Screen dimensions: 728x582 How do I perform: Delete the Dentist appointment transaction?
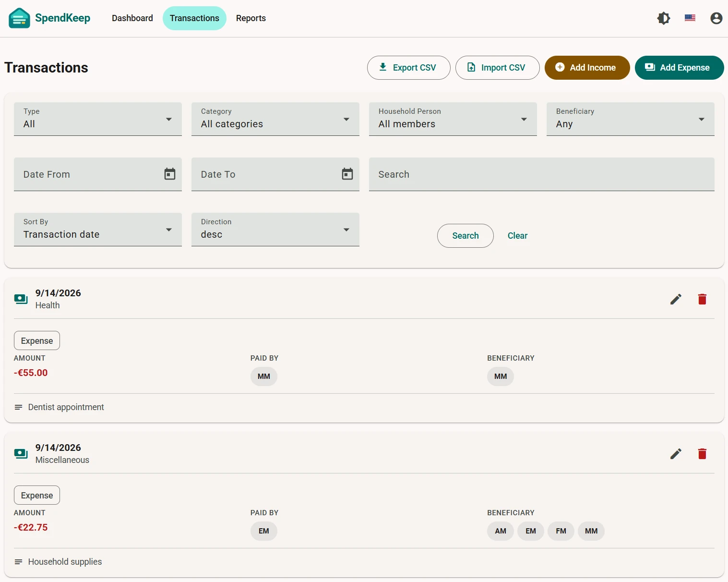pyautogui.click(x=702, y=299)
